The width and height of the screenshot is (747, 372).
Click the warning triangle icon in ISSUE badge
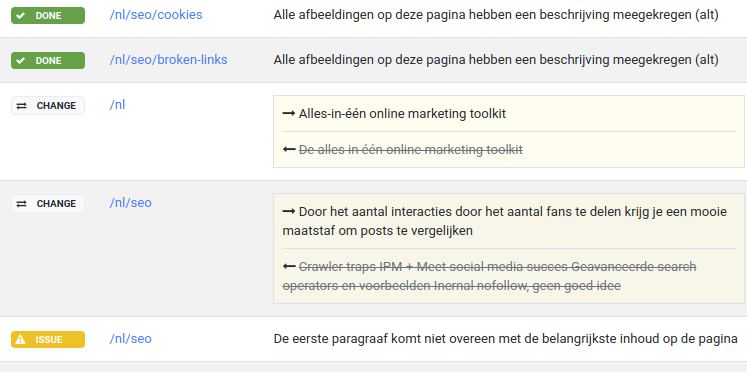point(20,340)
